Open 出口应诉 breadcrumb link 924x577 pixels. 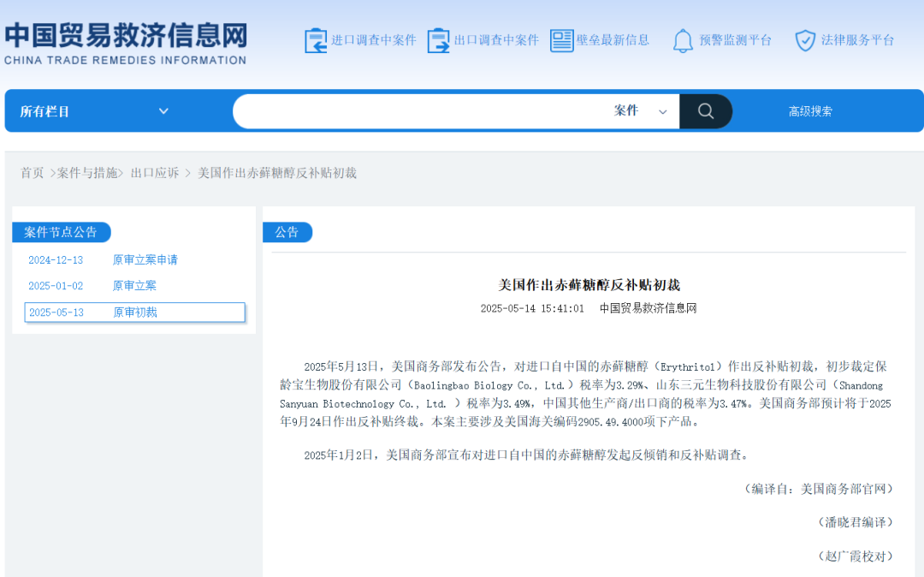(x=155, y=173)
